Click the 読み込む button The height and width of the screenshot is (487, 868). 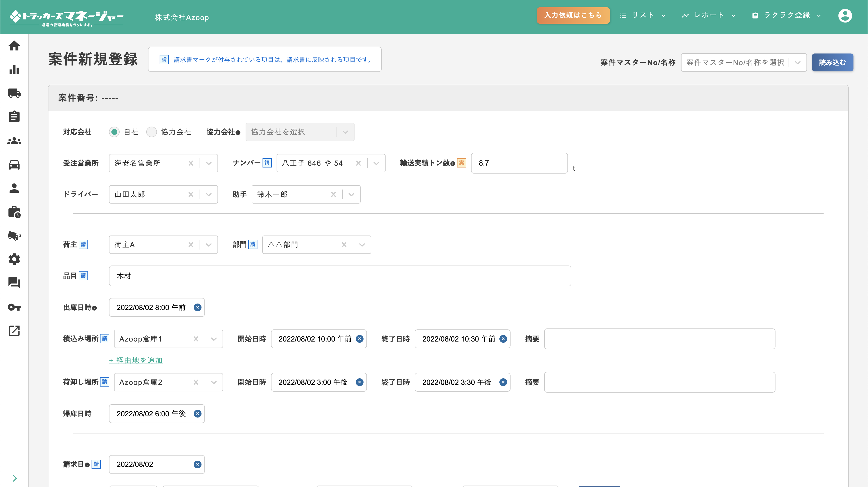click(x=833, y=62)
